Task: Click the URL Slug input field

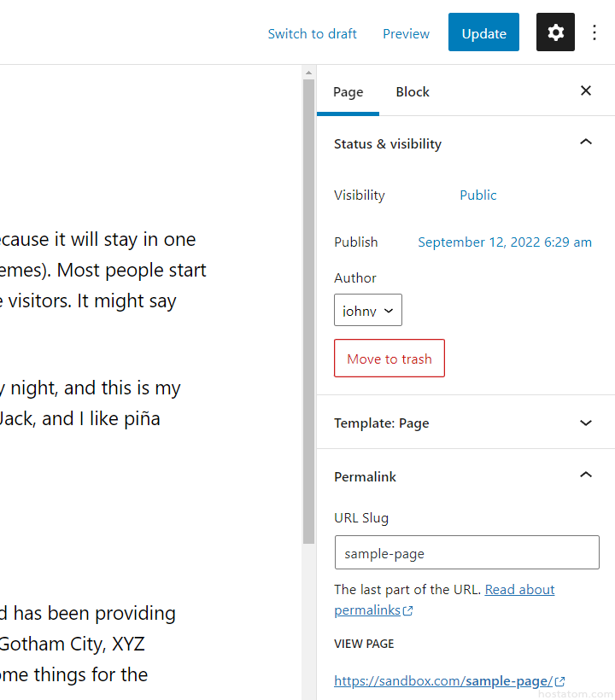Action: (466, 553)
